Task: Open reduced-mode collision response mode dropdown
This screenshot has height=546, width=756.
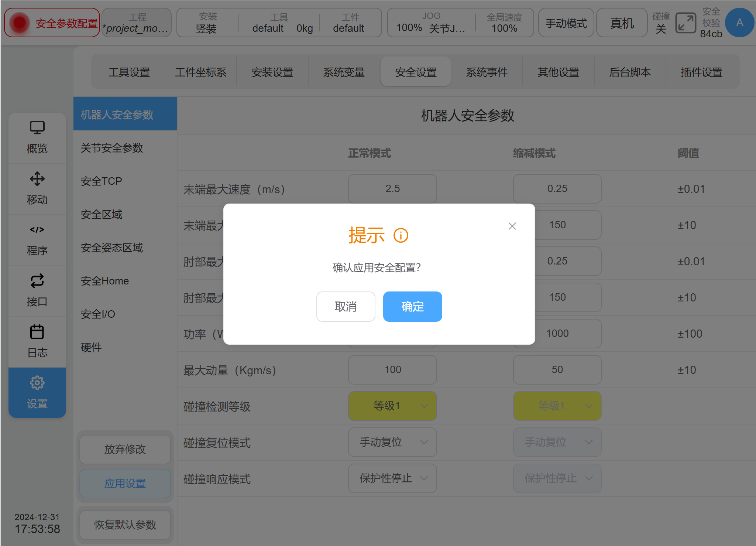Action: [x=557, y=478]
